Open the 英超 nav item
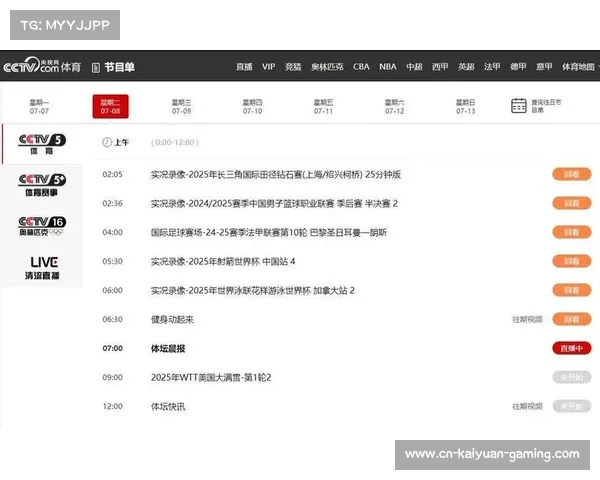This screenshot has width=600, height=480. coord(466,67)
